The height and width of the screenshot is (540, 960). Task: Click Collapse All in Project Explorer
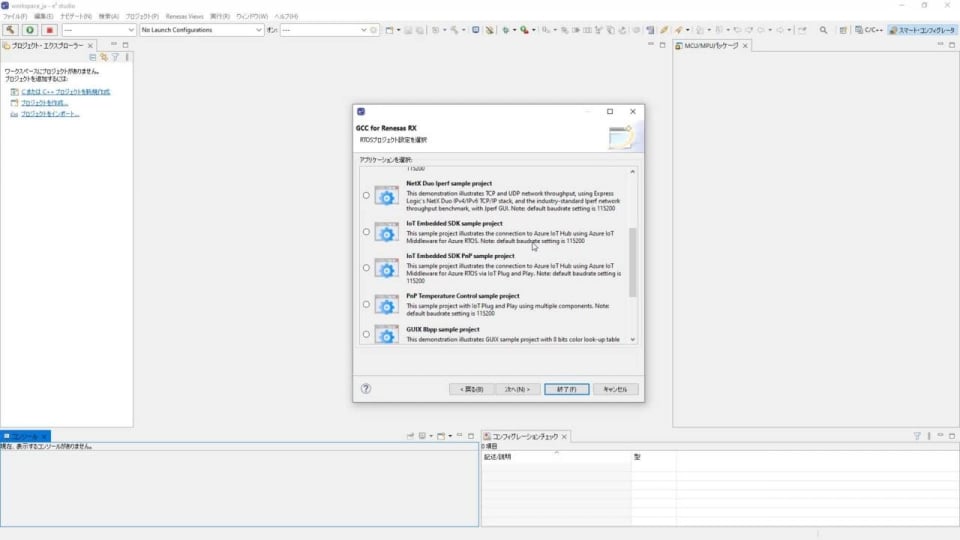pyautogui.click(x=92, y=58)
